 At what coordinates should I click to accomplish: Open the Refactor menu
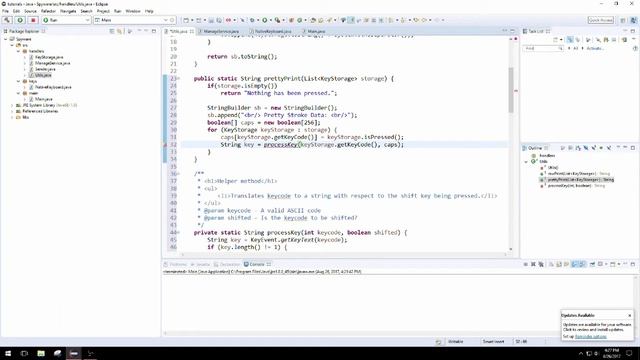(x=48, y=11)
